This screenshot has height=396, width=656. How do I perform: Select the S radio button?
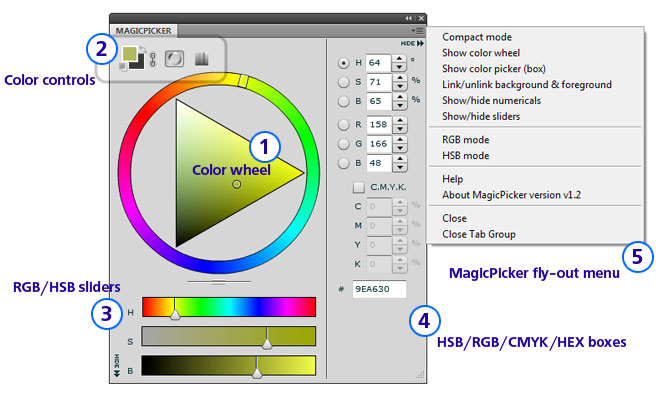click(x=343, y=82)
